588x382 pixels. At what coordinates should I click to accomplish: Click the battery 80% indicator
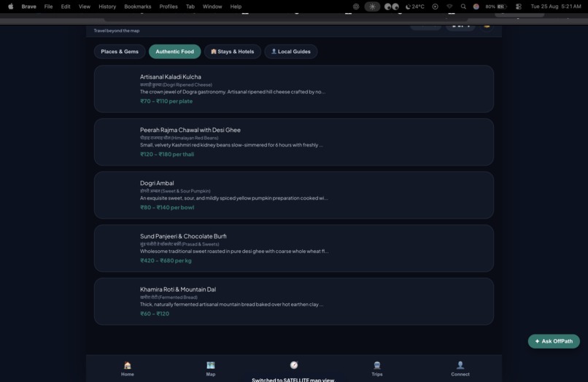pyautogui.click(x=496, y=7)
